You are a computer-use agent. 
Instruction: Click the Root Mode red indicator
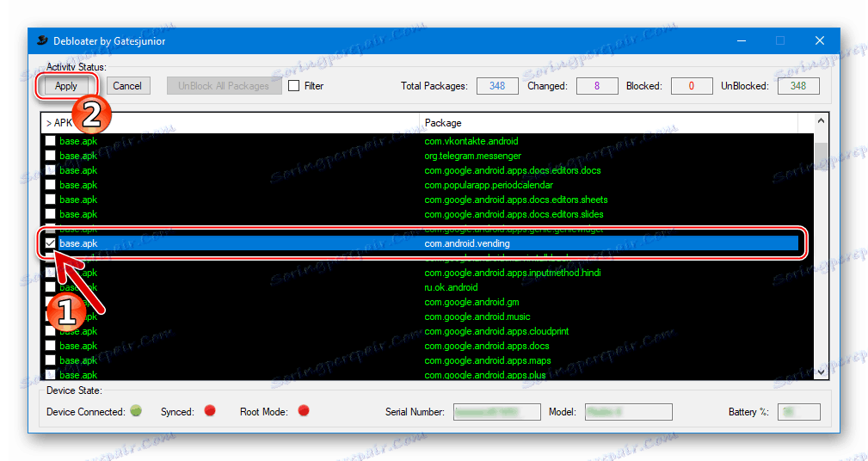304,410
